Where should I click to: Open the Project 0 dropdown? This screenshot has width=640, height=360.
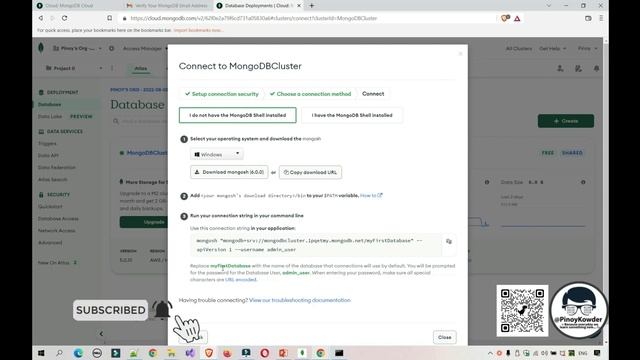(74, 68)
